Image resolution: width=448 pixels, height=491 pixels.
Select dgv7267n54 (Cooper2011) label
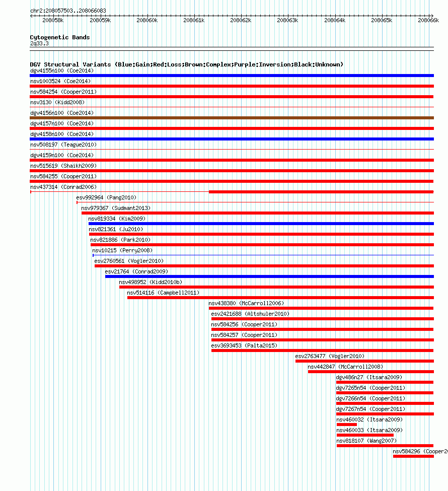[x=370, y=409]
